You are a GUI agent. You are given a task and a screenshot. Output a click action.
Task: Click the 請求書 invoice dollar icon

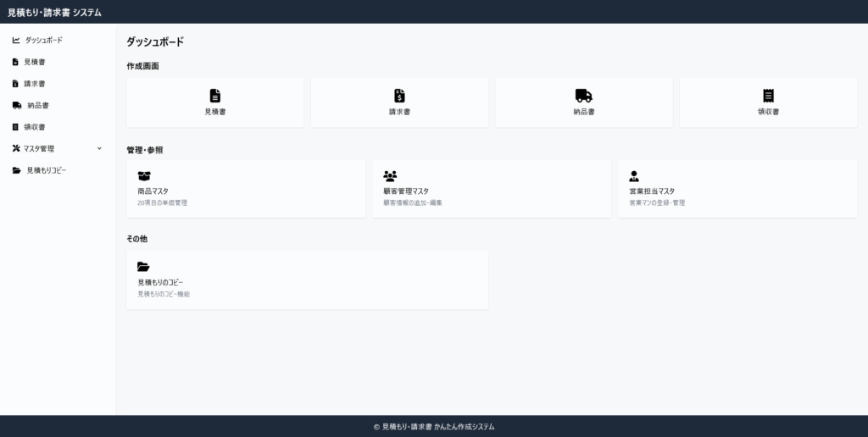click(x=399, y=96)
